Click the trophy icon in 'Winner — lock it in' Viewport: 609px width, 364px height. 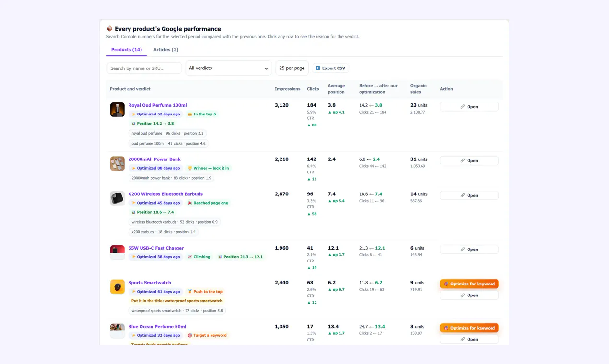pos(190,168)
